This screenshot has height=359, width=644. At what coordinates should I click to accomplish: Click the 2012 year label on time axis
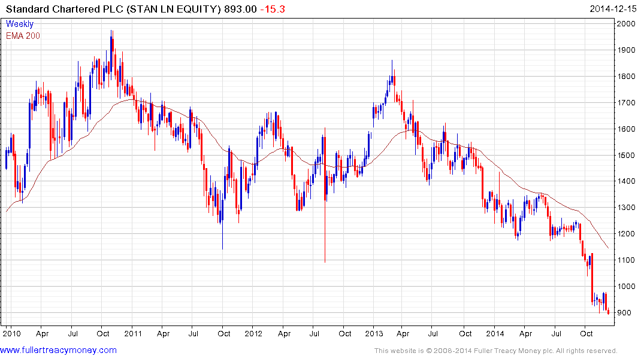point(253,333)
